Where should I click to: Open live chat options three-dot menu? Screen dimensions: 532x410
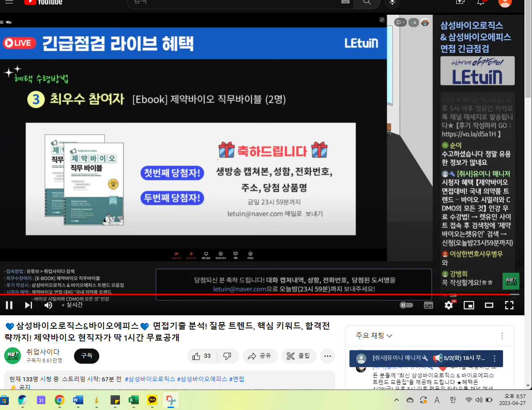pos(502,336)
